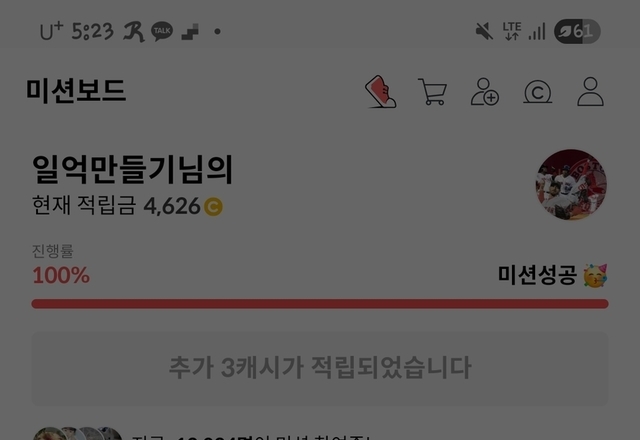640x440 pixels.
Task: Tap the 추가 3캐시가 적립되었습니다 button
Action: (320, 368)
